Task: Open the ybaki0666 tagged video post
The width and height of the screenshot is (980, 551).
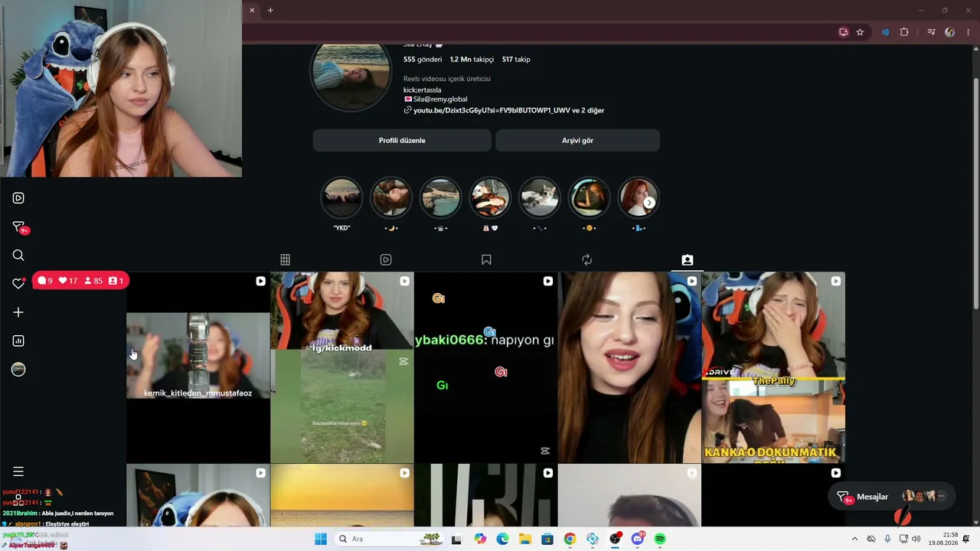Action: pos(486,367)
